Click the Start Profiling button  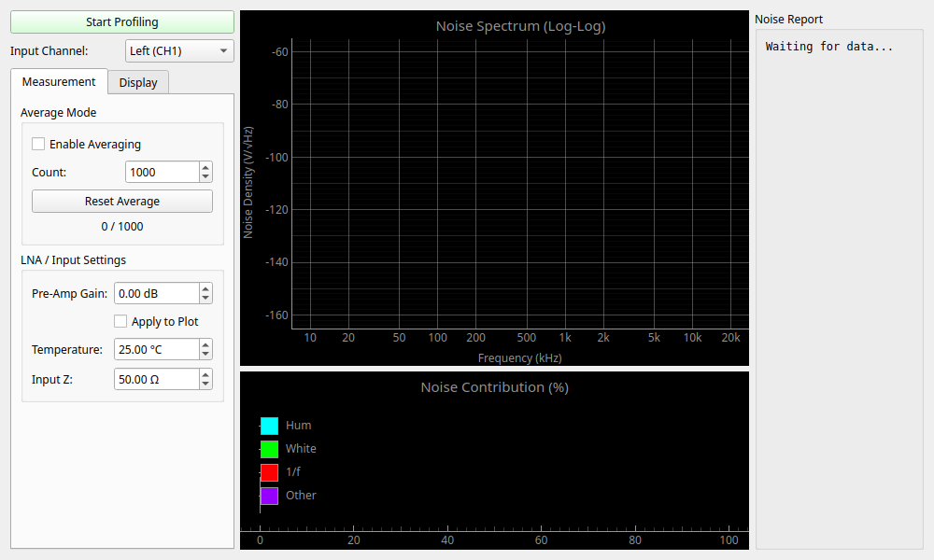click(121, 21)
